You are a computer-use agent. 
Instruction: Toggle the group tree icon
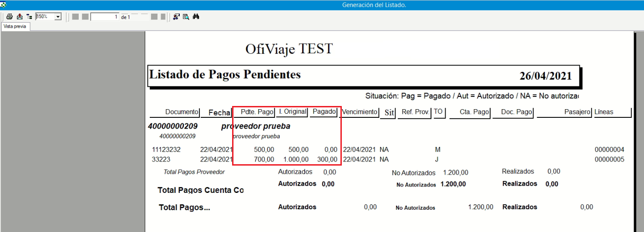coord(29,16)
